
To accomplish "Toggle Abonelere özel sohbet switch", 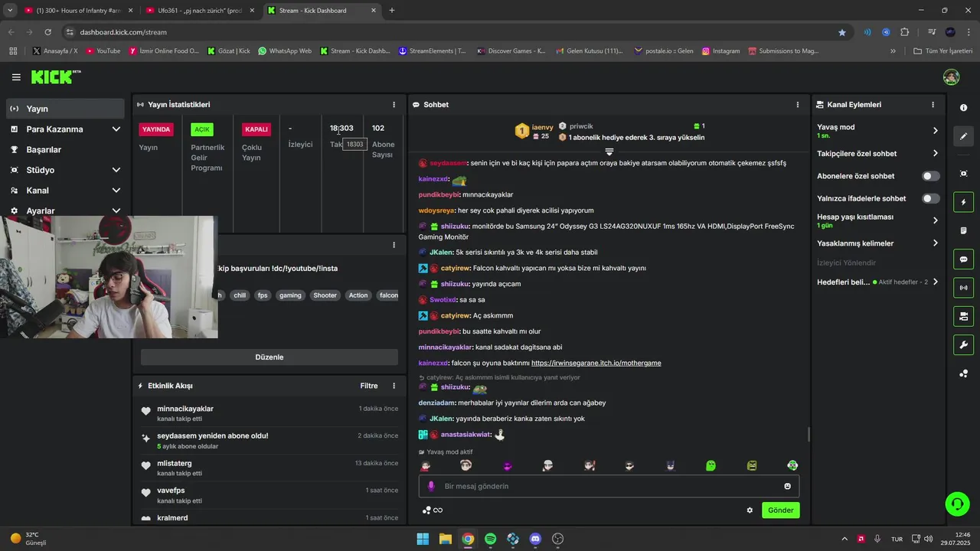I will point(931,176).
